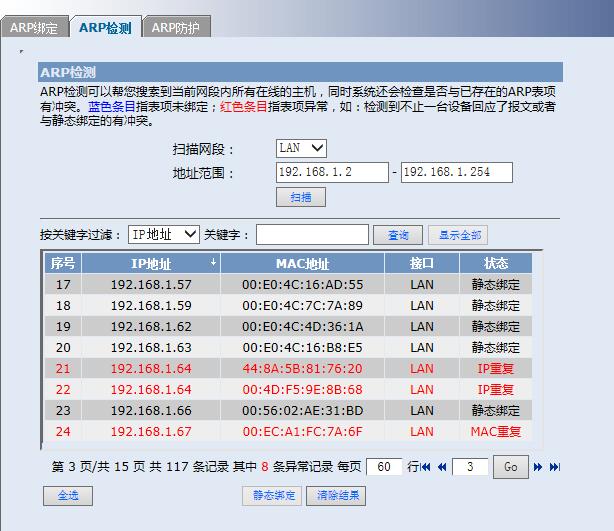This screenshot has height=531, width=614.
Task: Click the 关键字 input field
Action: (x=312, y=234)
